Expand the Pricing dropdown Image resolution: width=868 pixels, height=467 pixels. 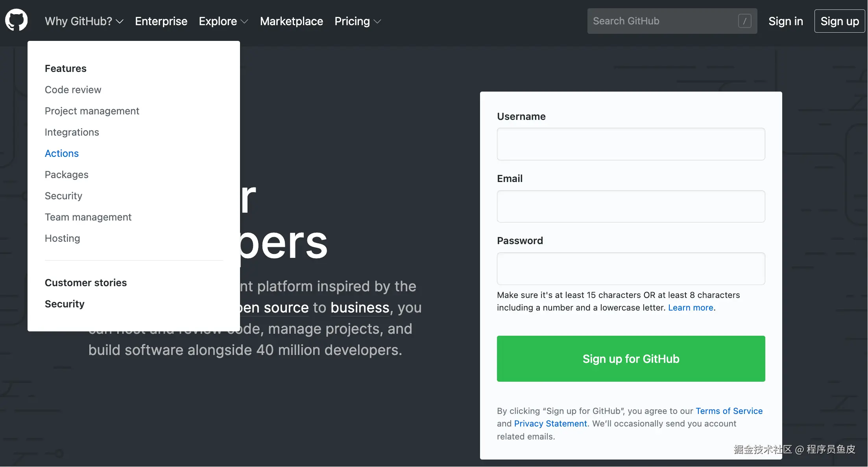click(x=357, y=21)
